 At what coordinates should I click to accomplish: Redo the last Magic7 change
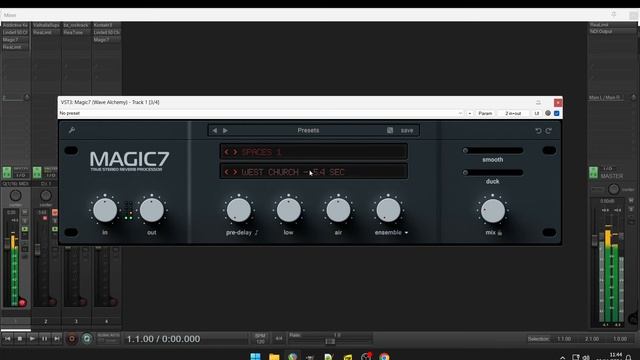click(549, 131)
